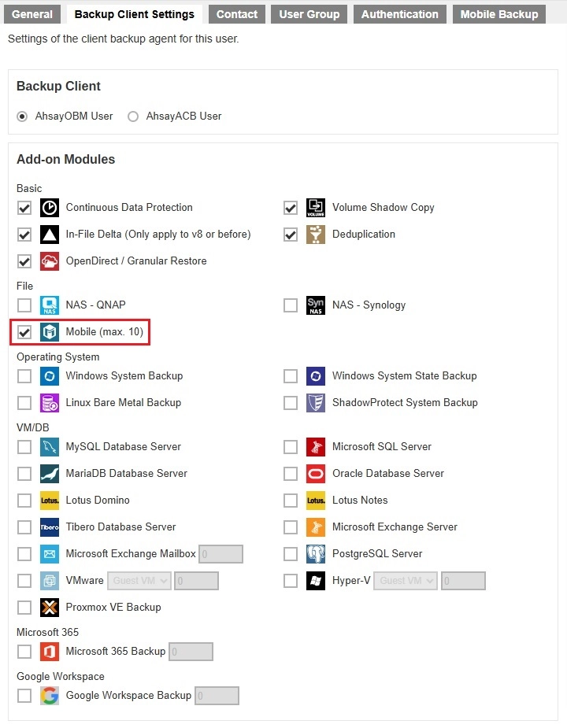Click the Lotus Domino icon

pyautogui.click(x=49, y=500)
